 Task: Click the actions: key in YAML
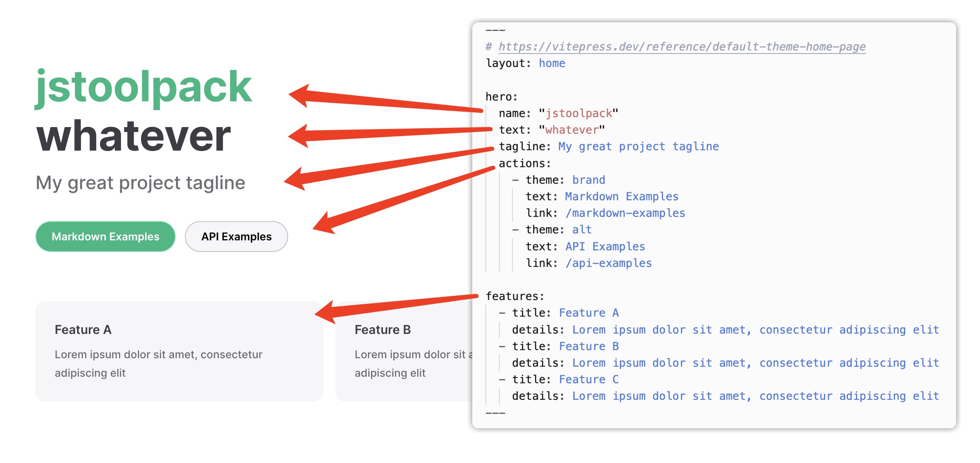tap(524, 163)
